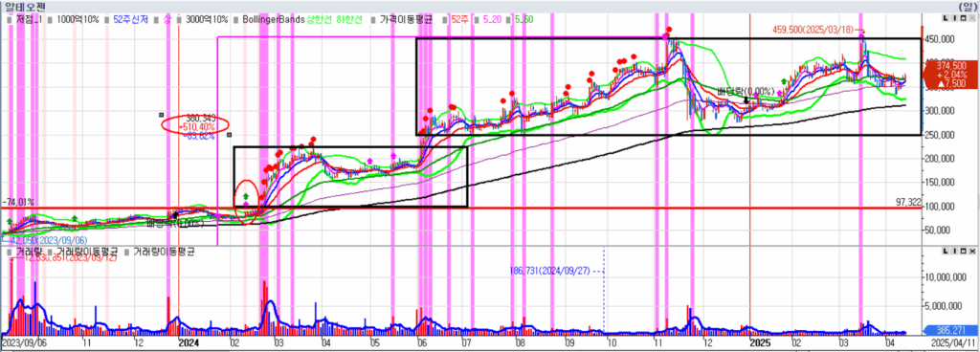980x352 pixels.
Task: Click the red up-arrow signal marker circled near 2024/02
Action: click(246, 197)
